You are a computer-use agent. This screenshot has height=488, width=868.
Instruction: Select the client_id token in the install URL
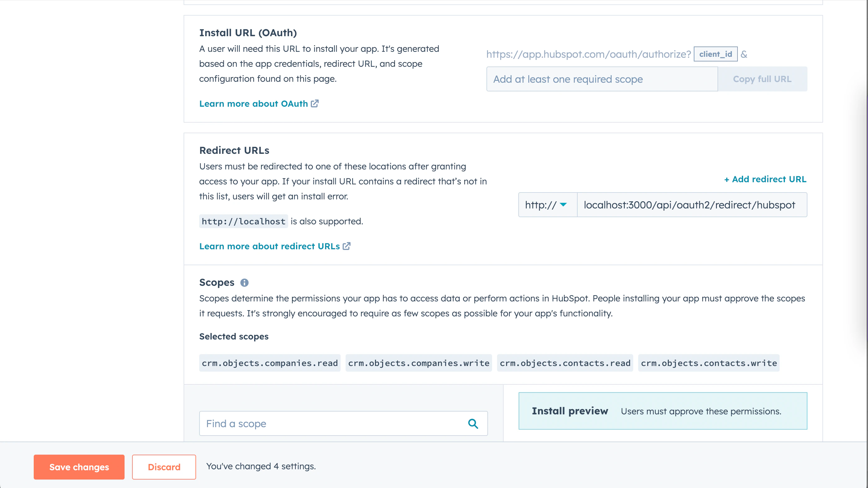(x=715, y=54)
